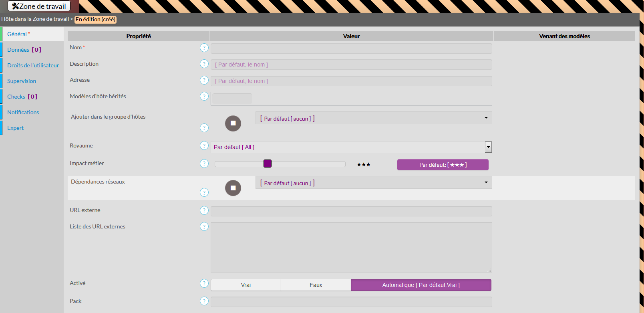Set Activé to Faux
This screenshot has height=313, width=644.
point(316,285)
